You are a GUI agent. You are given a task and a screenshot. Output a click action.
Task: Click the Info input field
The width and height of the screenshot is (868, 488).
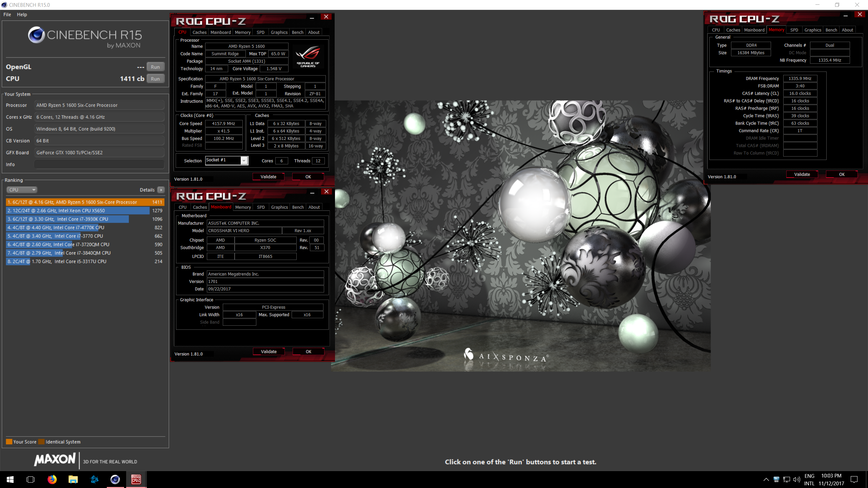99,164
